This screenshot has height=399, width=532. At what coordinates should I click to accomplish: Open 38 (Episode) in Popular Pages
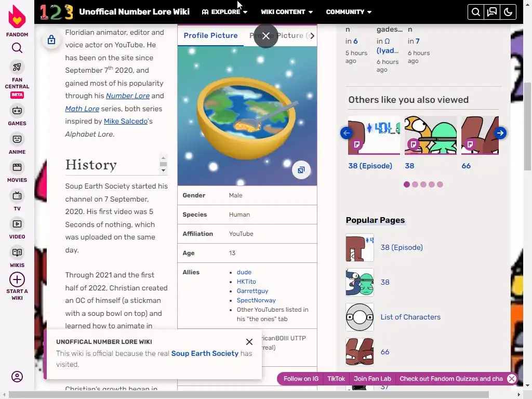pos(402,247)
